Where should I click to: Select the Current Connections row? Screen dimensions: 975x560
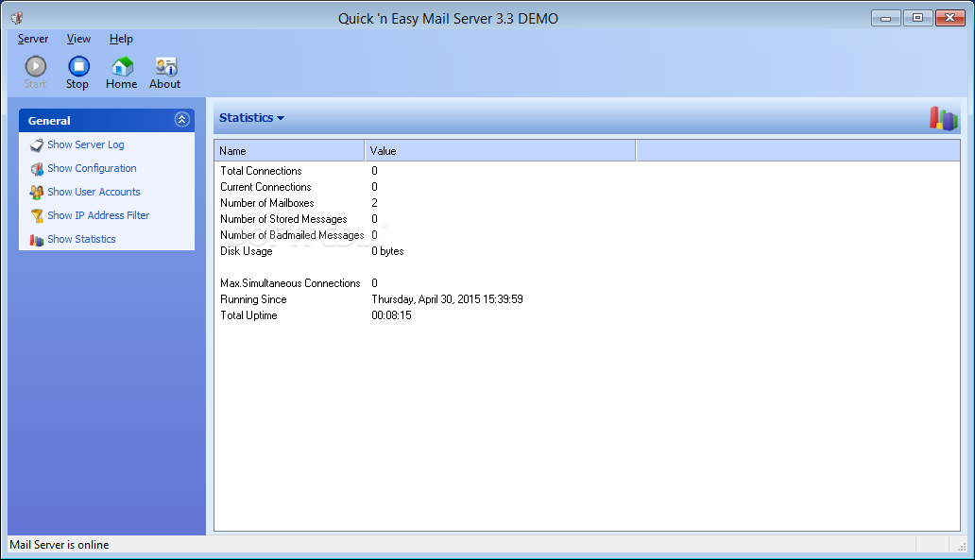point(587,187)
